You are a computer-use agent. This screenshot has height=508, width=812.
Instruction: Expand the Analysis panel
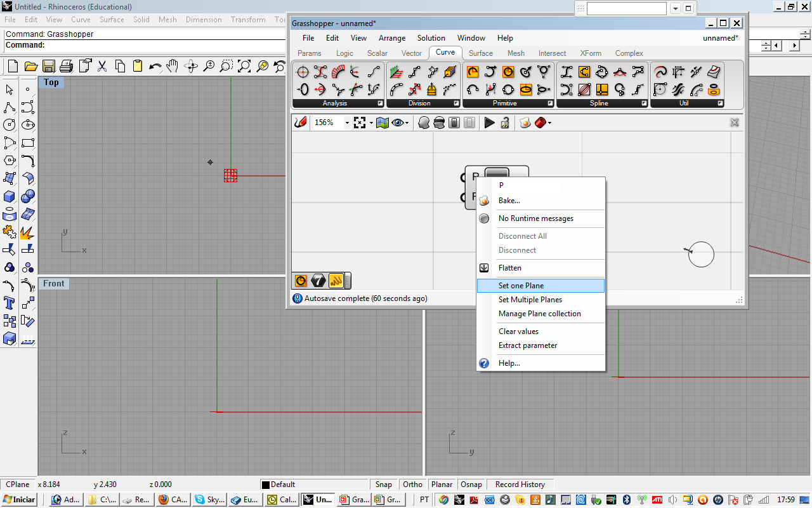click(381, 103)
